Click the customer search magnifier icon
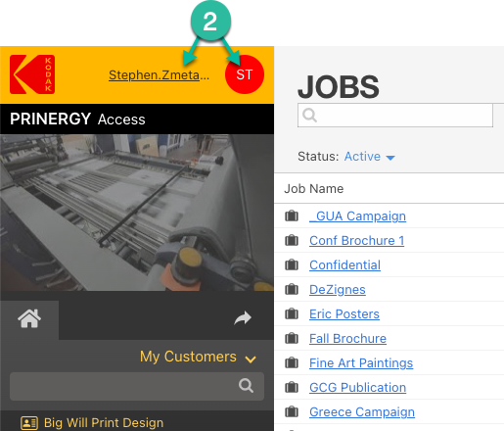 [x=246, y=386]
